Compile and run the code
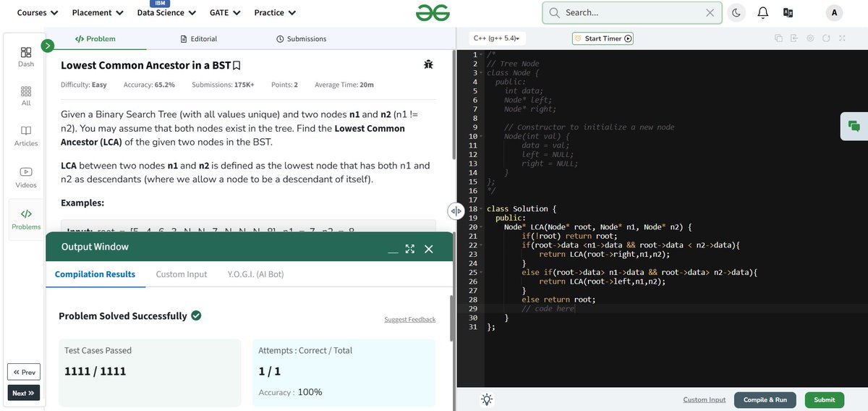 coord(765,399)
